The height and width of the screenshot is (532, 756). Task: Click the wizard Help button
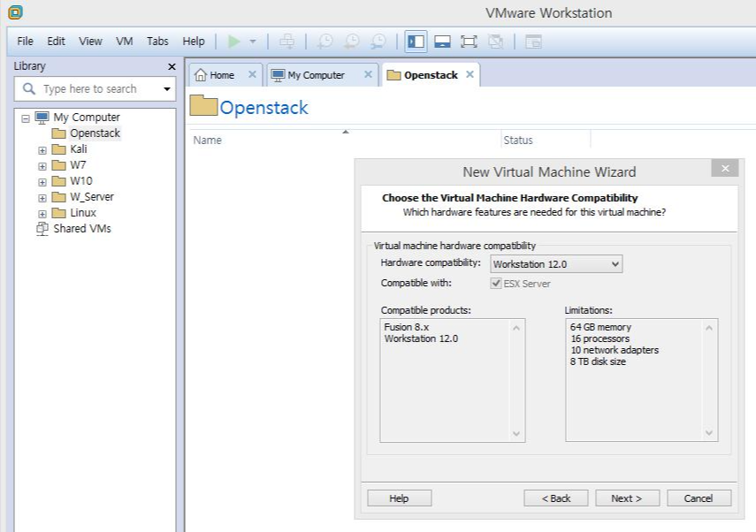coord(399,498)
